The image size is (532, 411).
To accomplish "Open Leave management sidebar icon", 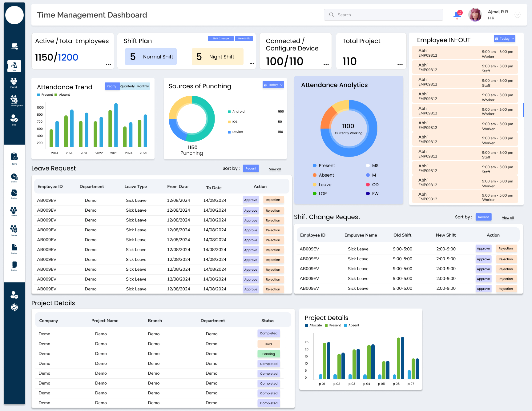I will pos(14,101).
